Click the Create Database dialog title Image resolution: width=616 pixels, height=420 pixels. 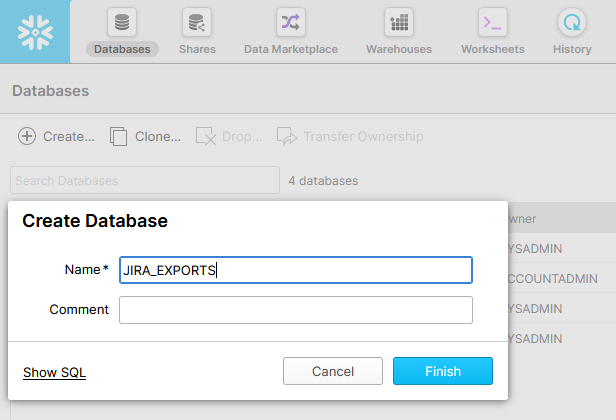[x=95, y=221]
